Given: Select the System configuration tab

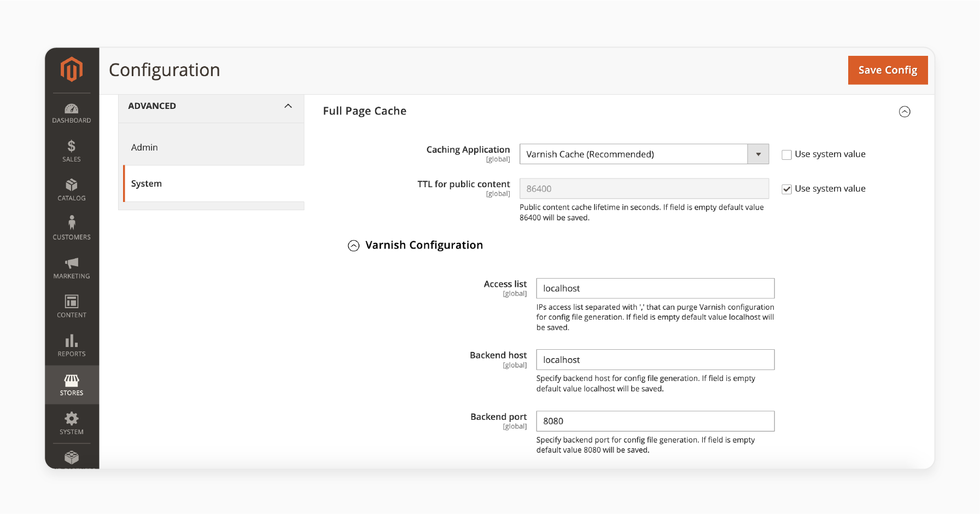Looking at the screenshot, I should pyautogui.click(x=214, y=183).
